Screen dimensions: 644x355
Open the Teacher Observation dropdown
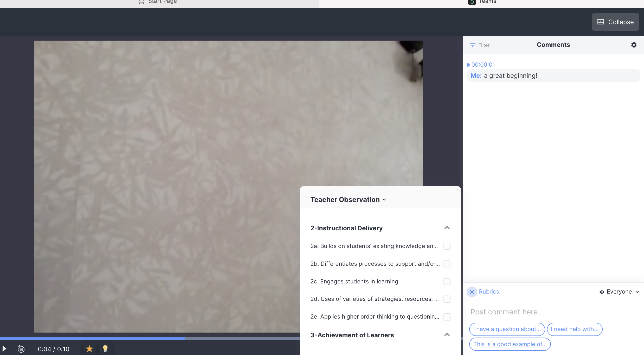348,200
